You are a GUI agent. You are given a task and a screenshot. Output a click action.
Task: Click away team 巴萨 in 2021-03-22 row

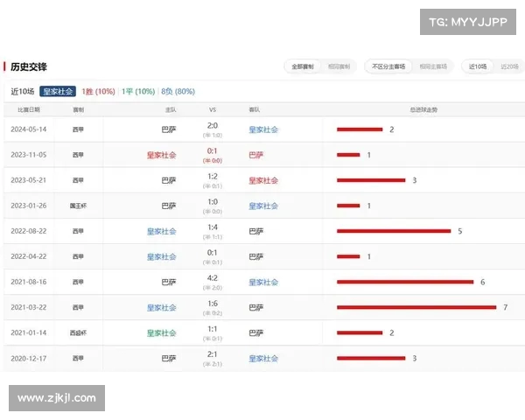(x=256, y=308)
